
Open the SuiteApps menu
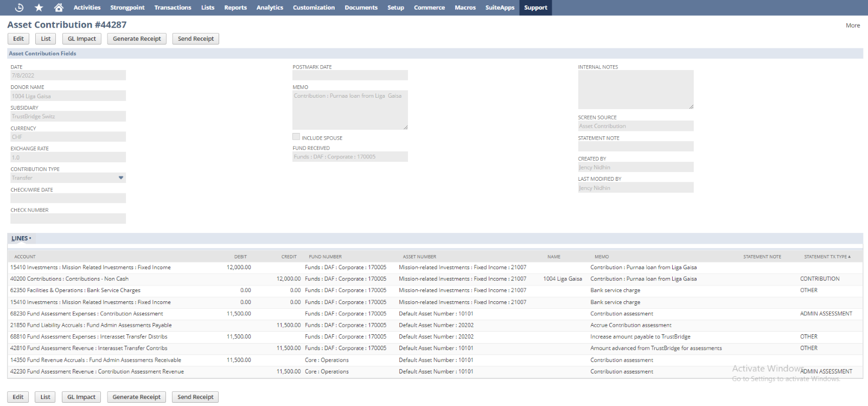click(500, 8)
